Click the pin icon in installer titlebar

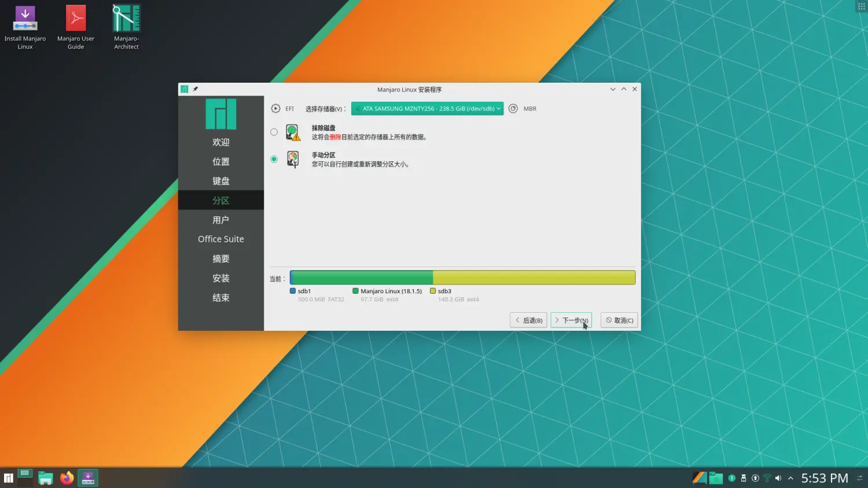[196, 89]
